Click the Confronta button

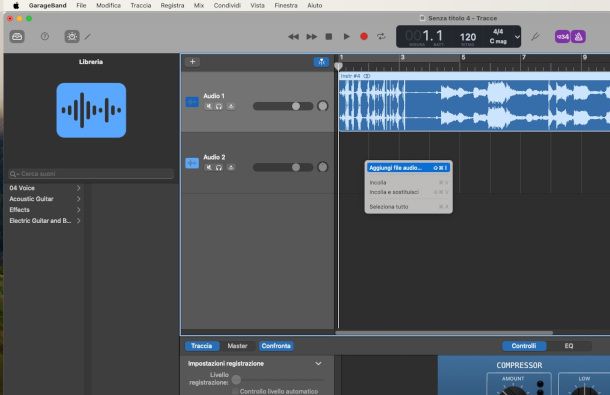(x=276, y=346)
